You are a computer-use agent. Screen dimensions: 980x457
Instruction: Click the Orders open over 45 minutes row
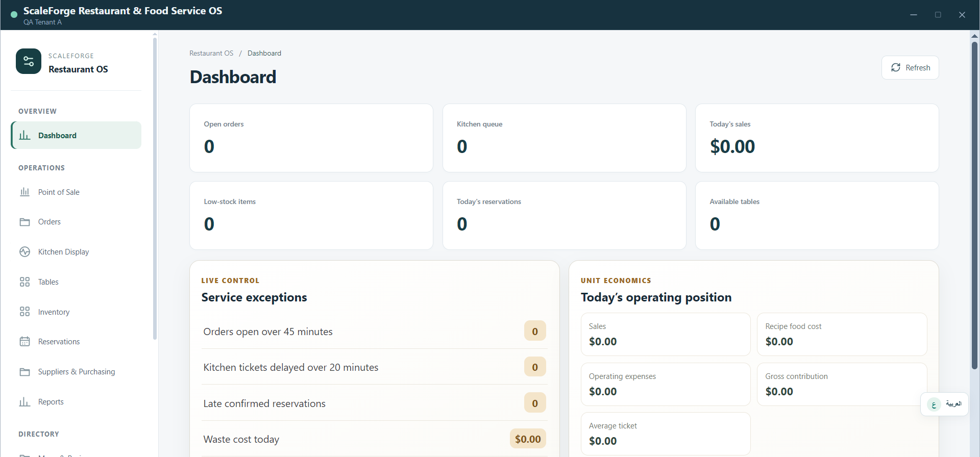click(x=375, y=332)
